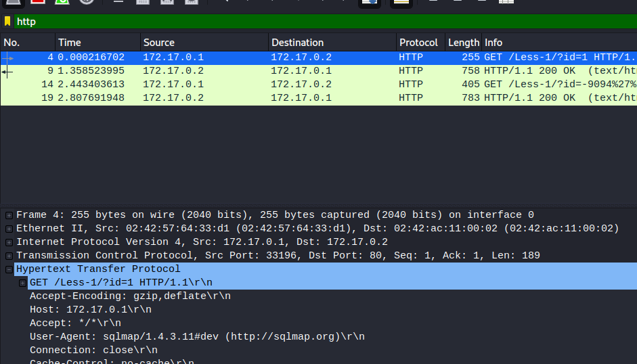Select packet number 19 in list
This screenshot has width=637, height=364.
tap(318, 98)
